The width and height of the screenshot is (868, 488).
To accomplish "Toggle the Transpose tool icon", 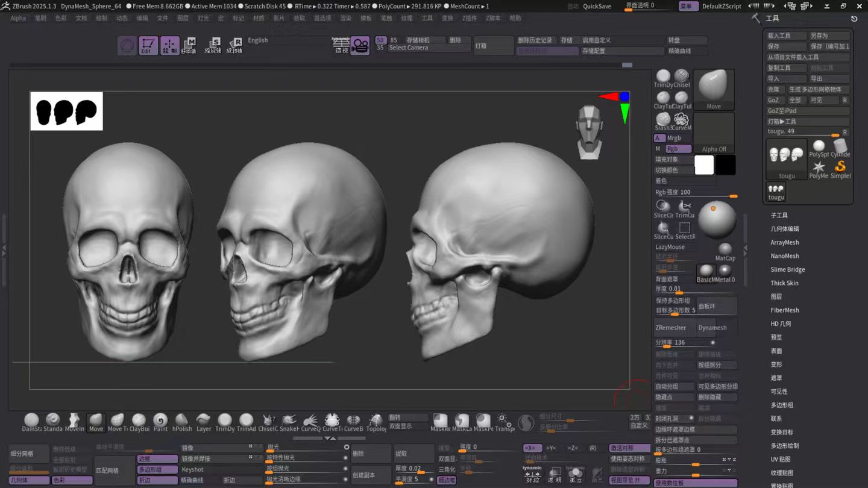I will 505,422.
